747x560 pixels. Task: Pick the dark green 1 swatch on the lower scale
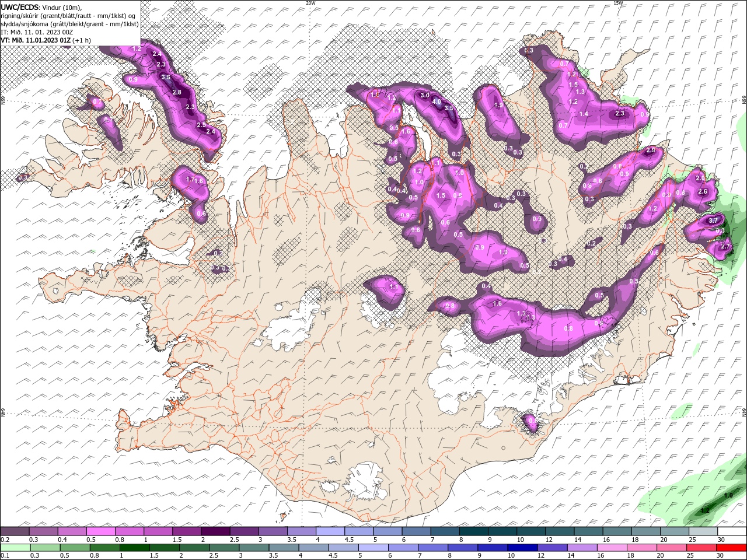tap(134, 548)
